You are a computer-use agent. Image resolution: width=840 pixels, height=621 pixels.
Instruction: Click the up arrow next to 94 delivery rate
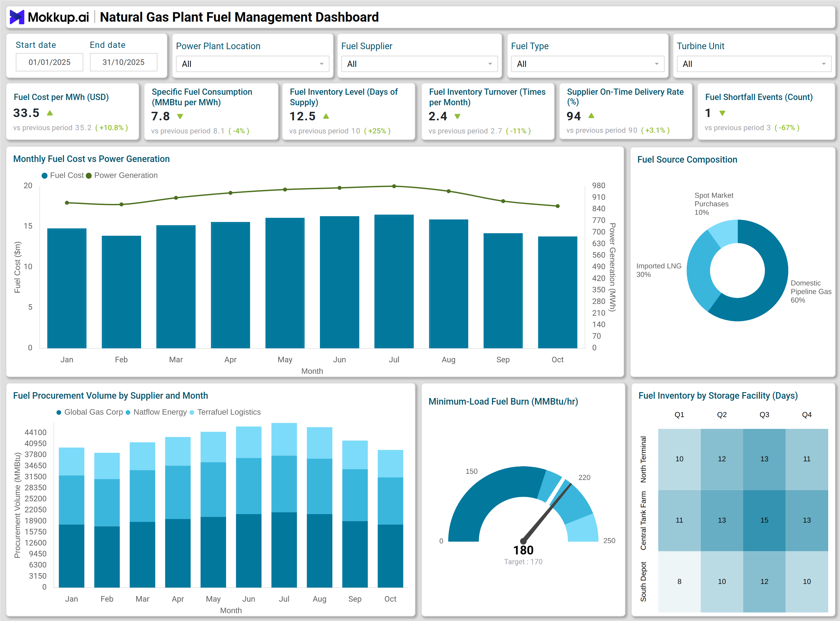click(591, 115)
